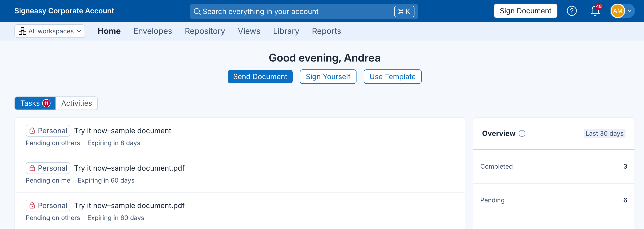Click the search magnifier icon
Screen dimensions: 644x229
(x=197, y=11)
